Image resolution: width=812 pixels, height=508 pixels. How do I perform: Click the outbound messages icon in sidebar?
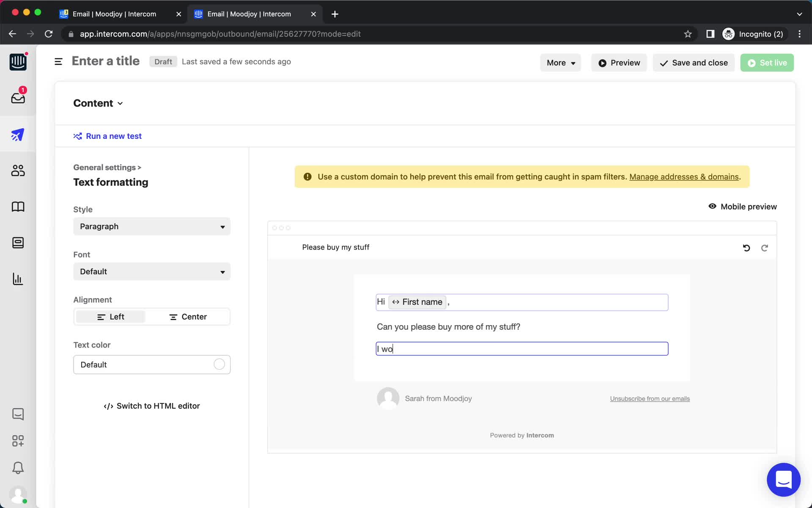coord(17,134)
